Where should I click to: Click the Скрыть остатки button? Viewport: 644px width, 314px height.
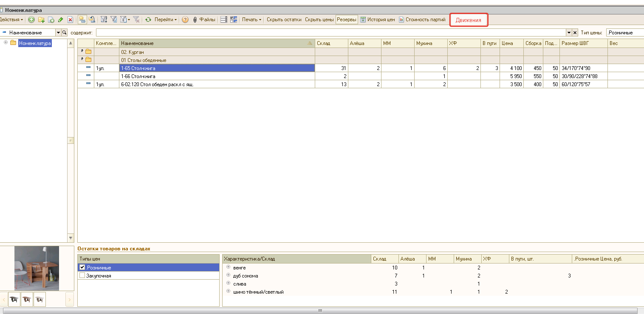(x=284, y=20)
